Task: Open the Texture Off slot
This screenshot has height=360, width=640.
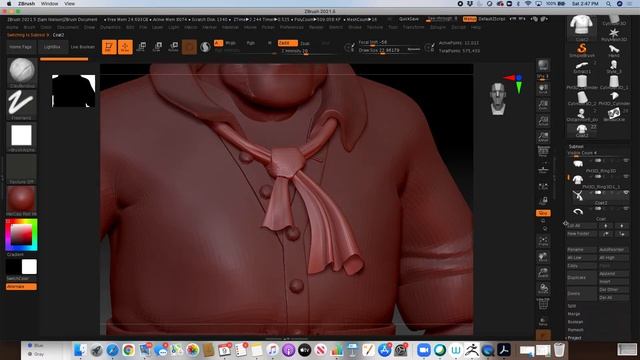Action: coord(21,169)
